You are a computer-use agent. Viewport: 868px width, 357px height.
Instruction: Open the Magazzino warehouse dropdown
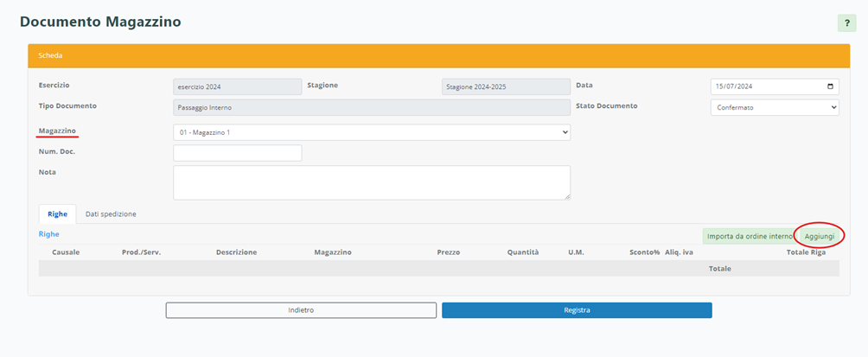click(372, 132)
